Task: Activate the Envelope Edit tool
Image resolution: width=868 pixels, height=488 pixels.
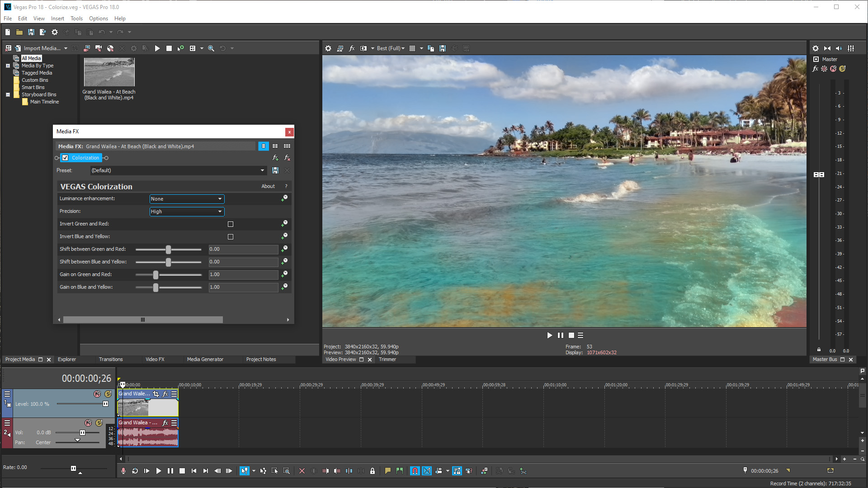Action: tap(264, 471)
